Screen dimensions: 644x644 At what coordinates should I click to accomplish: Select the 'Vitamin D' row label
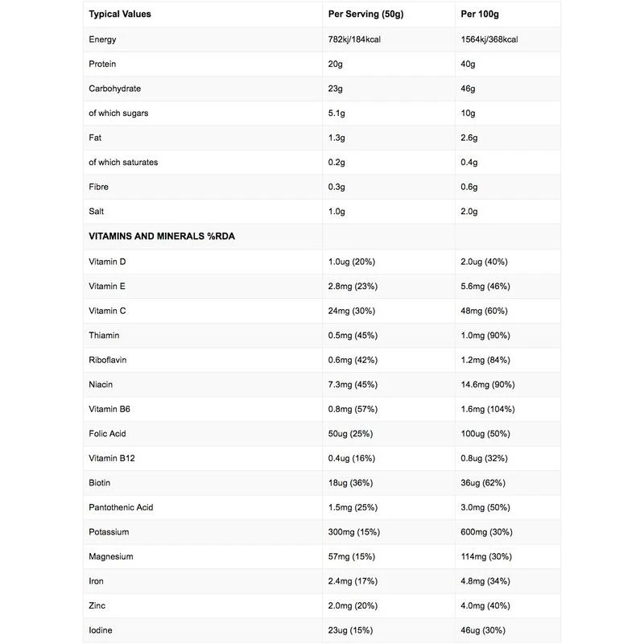pyautogui.click(x=108, y=262)
